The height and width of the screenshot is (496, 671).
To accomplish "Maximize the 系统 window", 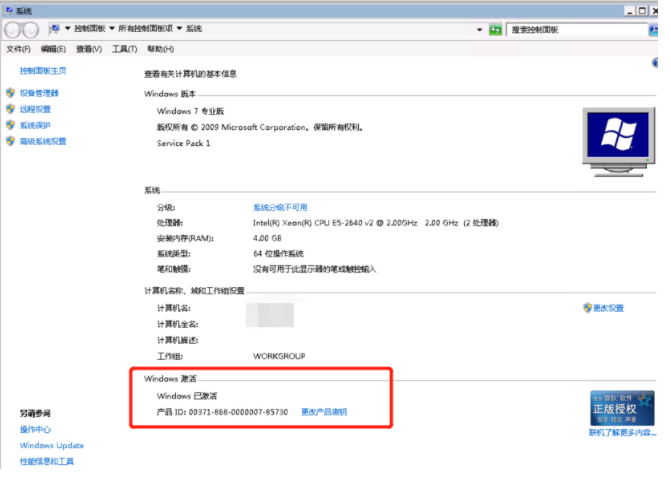I will (642, 11).
